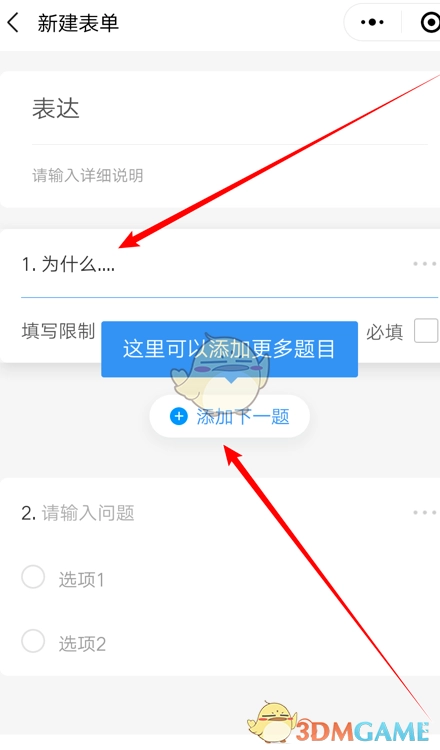Image resolution: width=440 pixels, height=750 pixels.
Task: Select the 选项1 radio button
Action: coord(33,576)
